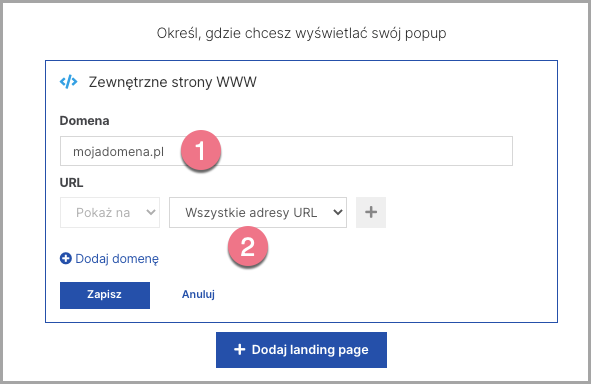Open the Wszystkie adresy URL dropdown
The height and width of the screenshot is (384, 591).
(x=258, y=213)
